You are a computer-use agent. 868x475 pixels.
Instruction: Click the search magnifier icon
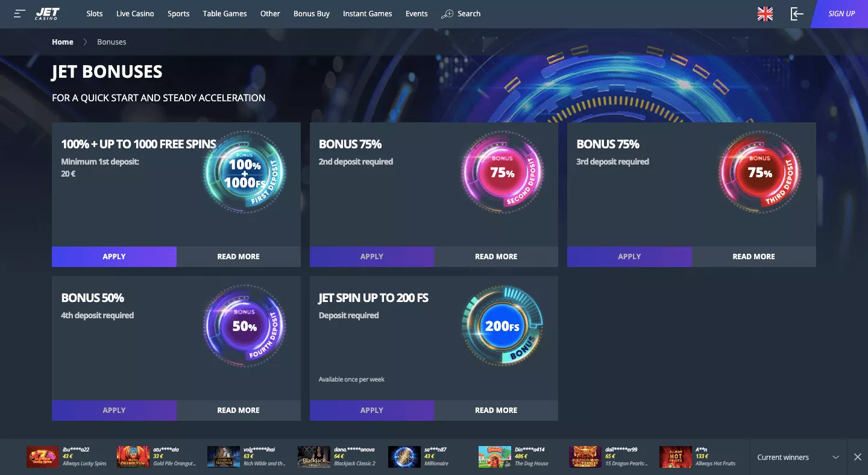447,14
